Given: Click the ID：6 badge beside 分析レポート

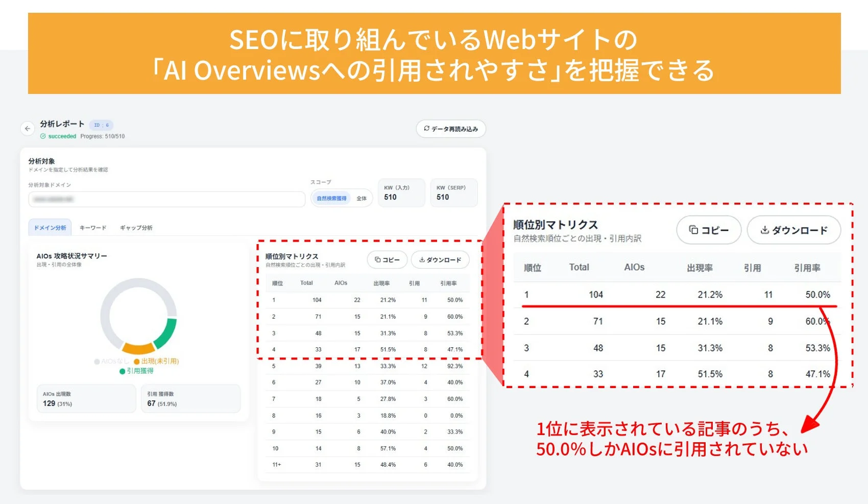Looking at the screenshot, I should tap(102, 124).
